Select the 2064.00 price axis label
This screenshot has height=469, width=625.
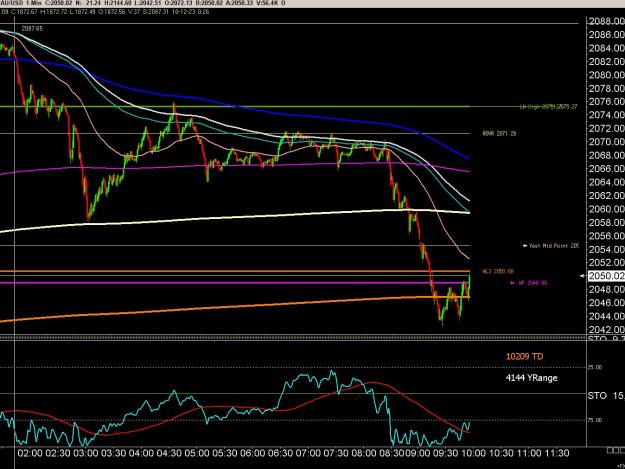pos(606,182)
